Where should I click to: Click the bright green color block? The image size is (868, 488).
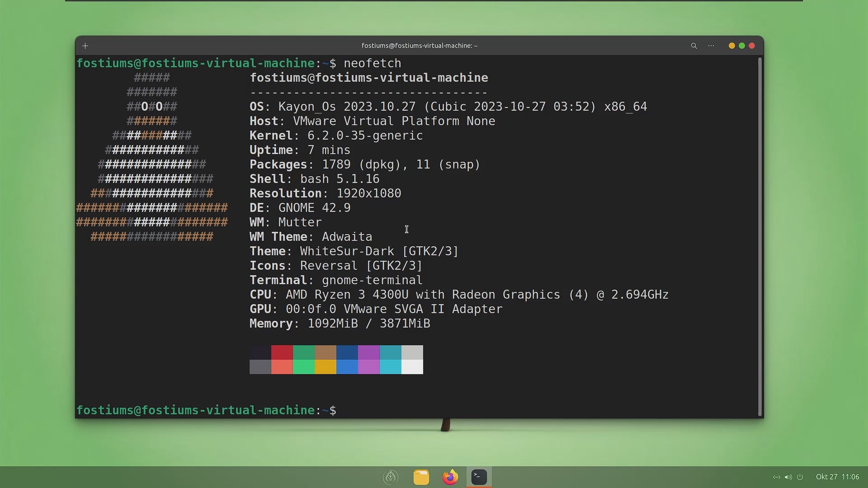click(x=304, y=367)
